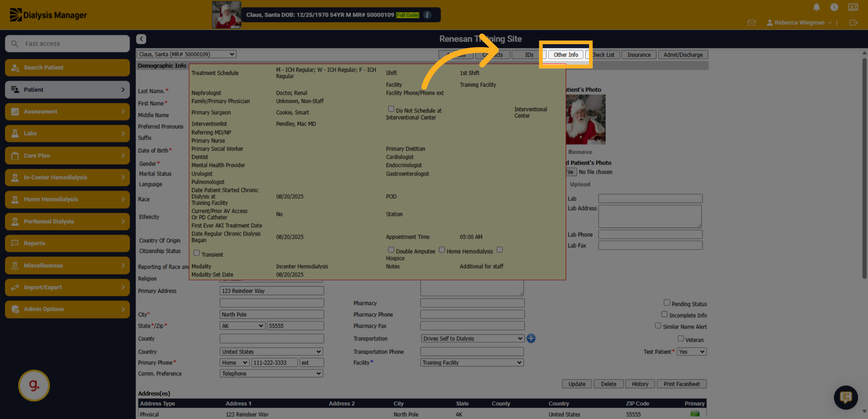Open the Test Patient dropdown
The height and width of the screenshot is (419, 868).
(x=692, y=351)
